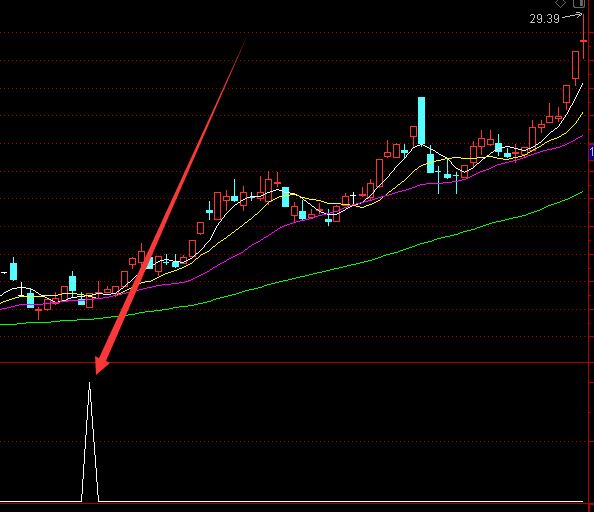Click the red arrow head pointing at the signal
The width and height of the screenshot is (594, 512).
point(100,365)
